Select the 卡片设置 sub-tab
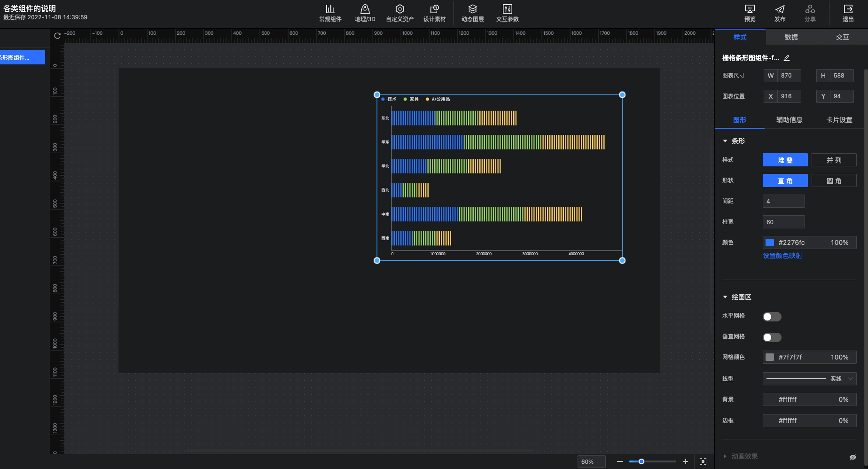 click(x=839, y=120)
